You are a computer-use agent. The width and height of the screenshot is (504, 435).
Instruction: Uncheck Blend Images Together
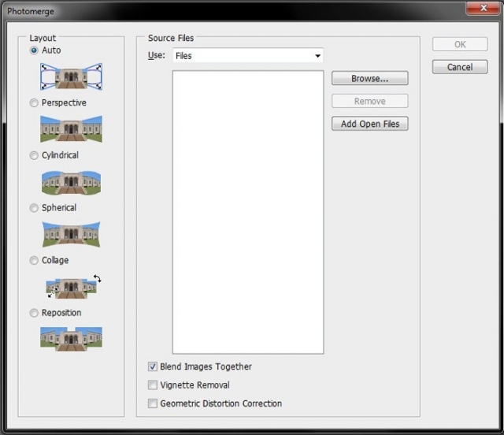tap(153, 366)
